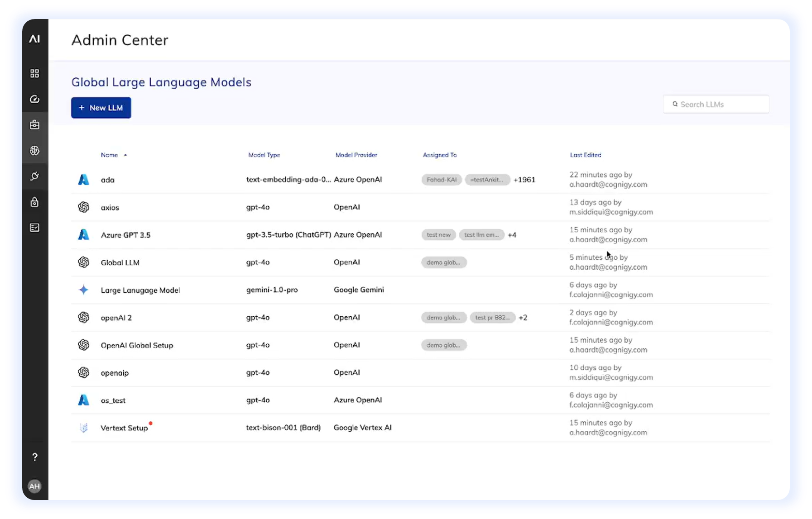Click the Fahad-KAI tag in ada row
Screen dimensions: 812x519
click(441, 180)
